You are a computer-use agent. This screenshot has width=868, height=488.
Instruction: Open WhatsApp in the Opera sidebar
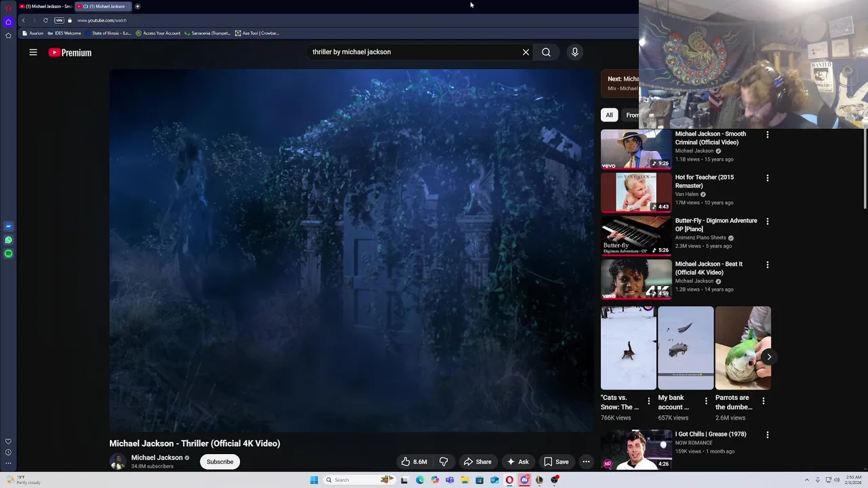pyautogui.click(x=8, y=240)
